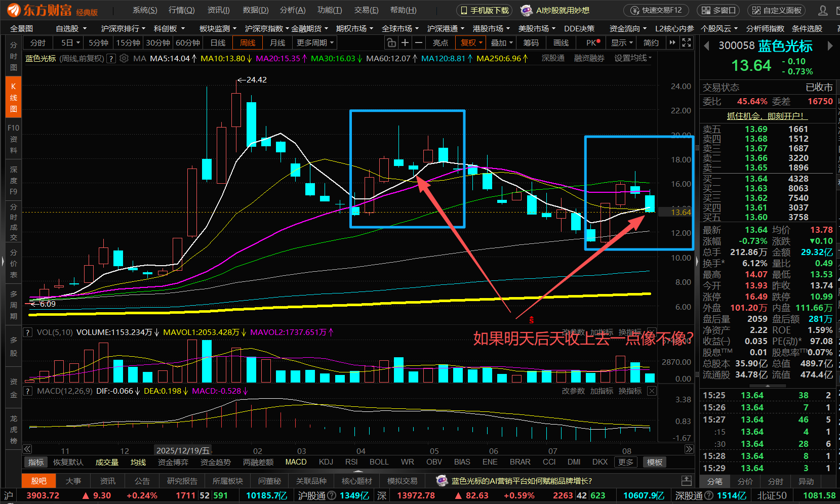Click the 抓住机会,即刻开户 link
The image size is (840, 504).
pyautogui.click(x=767, y=116)
